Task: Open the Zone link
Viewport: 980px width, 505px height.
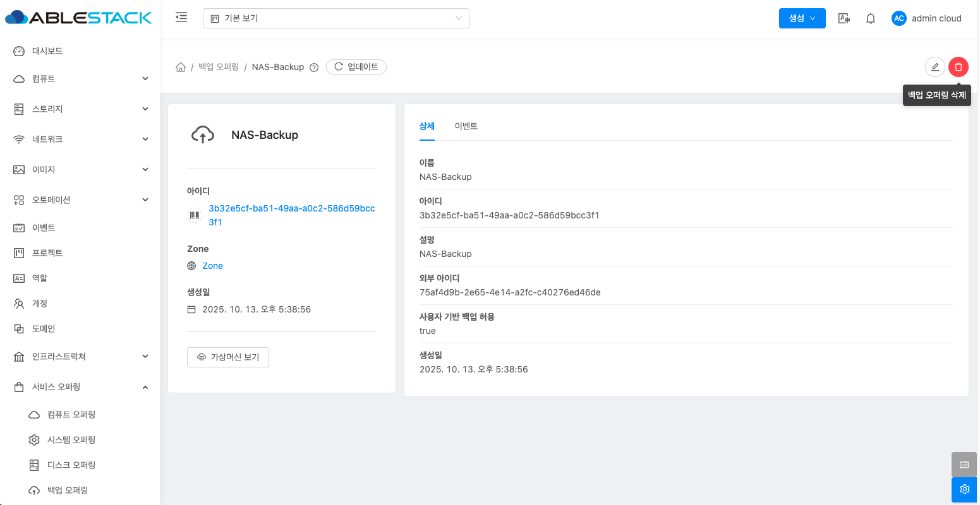Action: point(212,266)
